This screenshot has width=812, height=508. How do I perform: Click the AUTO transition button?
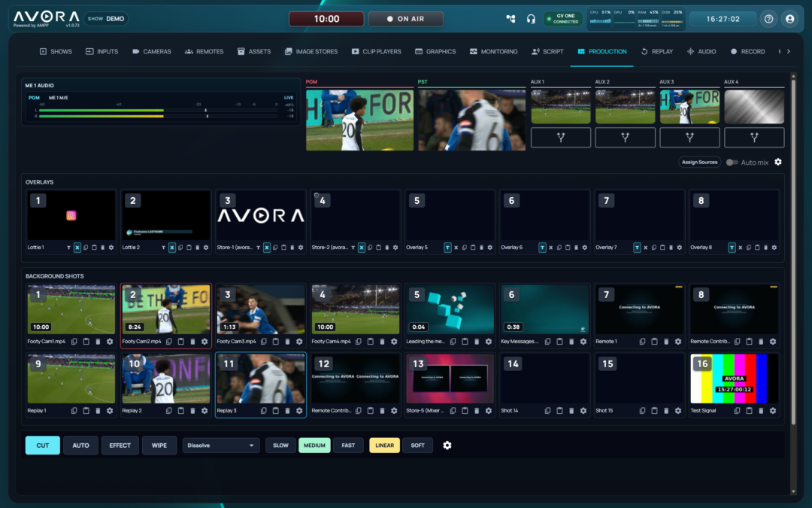click(80, 446)
